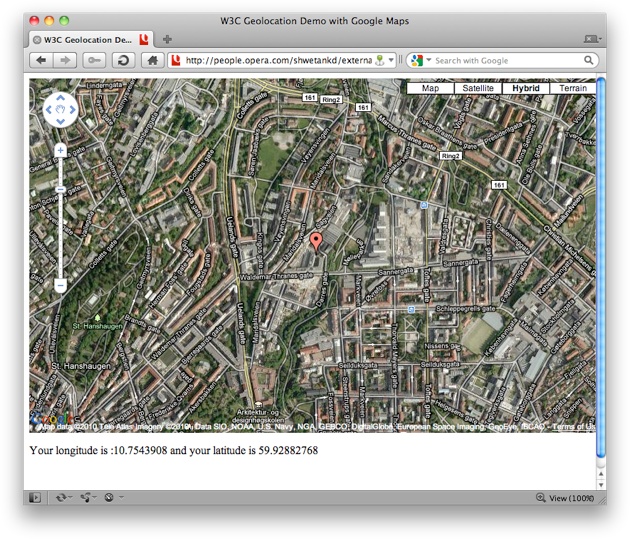The width and height of the screenshot is (630, 539).
Task: Click the address bar URL field
Action: [278, 61]
